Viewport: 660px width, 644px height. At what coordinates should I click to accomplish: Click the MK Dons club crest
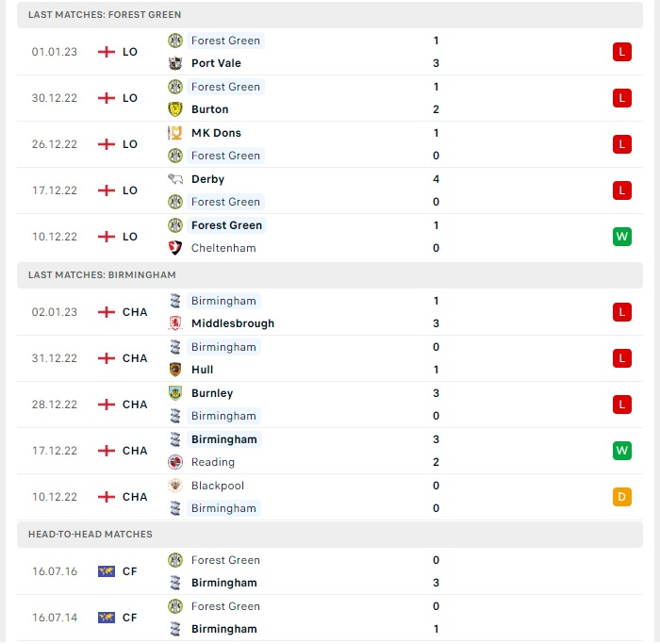(x=175, y=133)
